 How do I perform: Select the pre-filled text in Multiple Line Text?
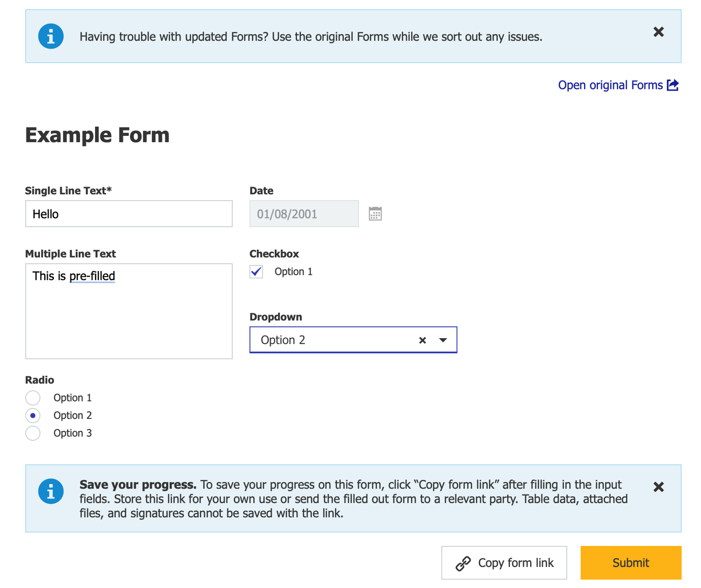[74, 276]
